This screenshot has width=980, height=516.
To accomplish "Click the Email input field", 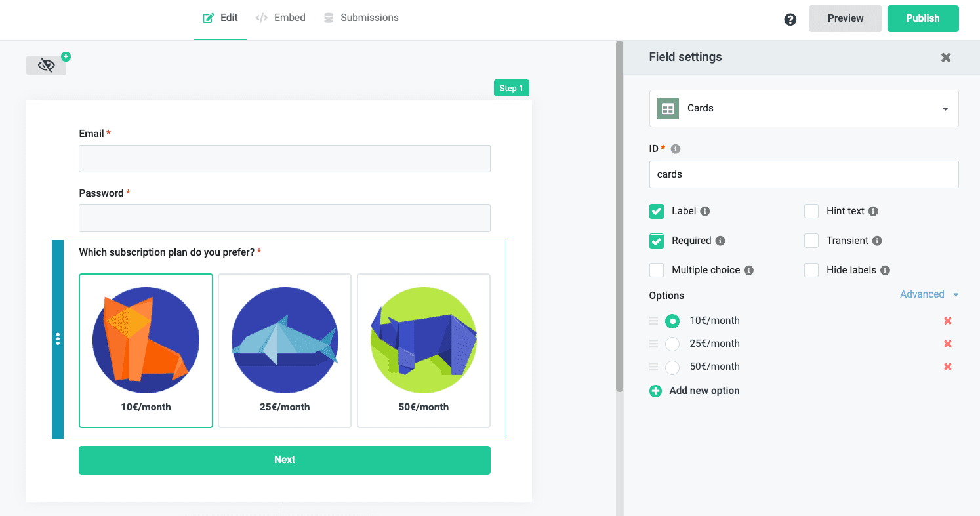I will tap(285, 159).
